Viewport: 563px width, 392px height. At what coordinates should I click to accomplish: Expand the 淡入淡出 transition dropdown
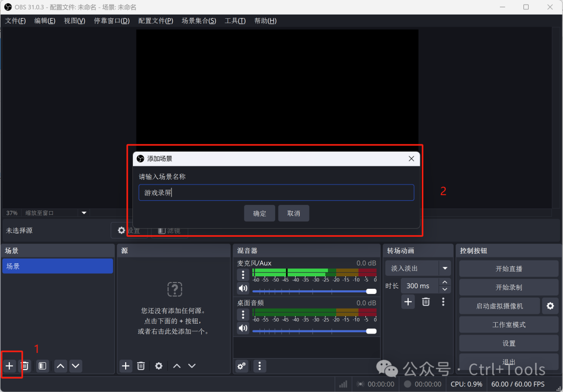(x=445, y=268)
